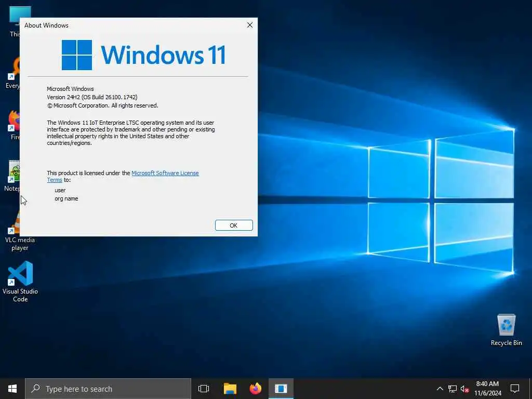The height and width of the screenshot is (399, 532).
Task: Open the Microsoft Software License Terms link
Action: (x=165, y=173)
